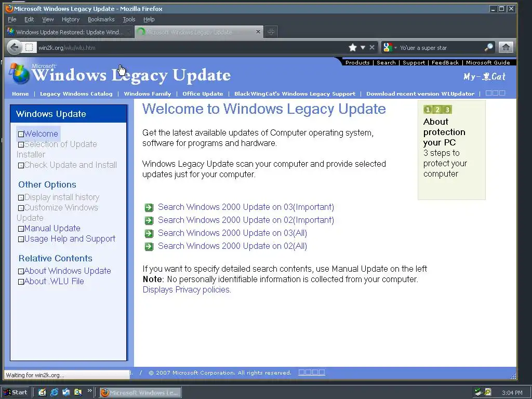Viewport: 532px width, 399px height.
Task: Close the Microsoft Windows Legacy Update tab
Action: [x=258, y=32]
